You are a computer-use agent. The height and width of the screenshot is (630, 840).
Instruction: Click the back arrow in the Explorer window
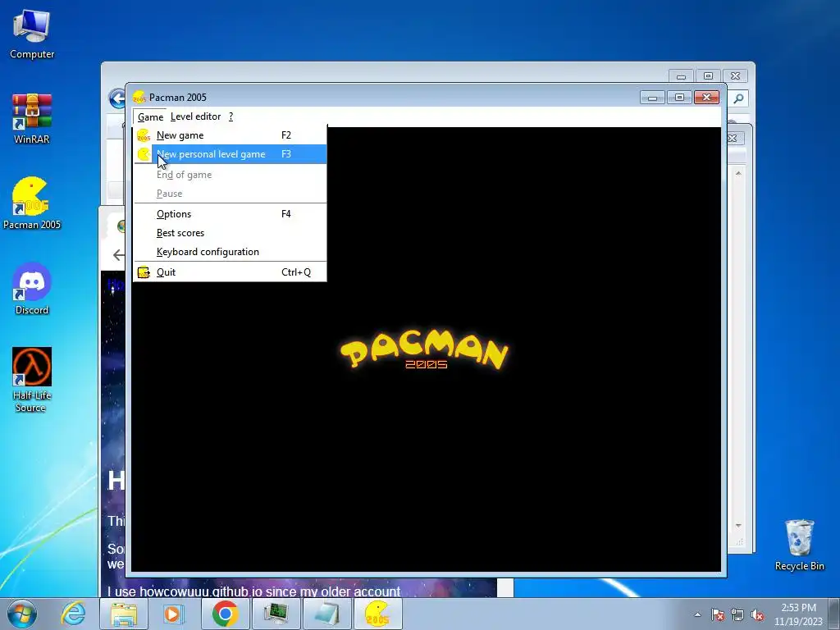(x=116, y=98)
